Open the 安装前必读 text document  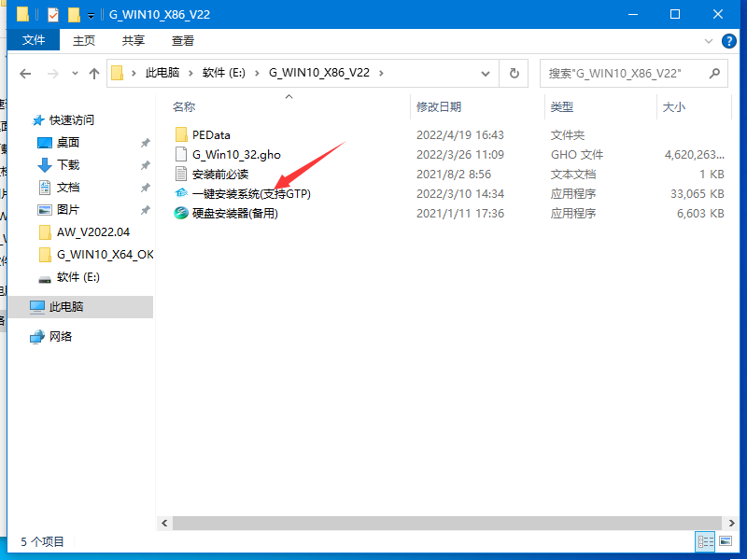[212, 174]
